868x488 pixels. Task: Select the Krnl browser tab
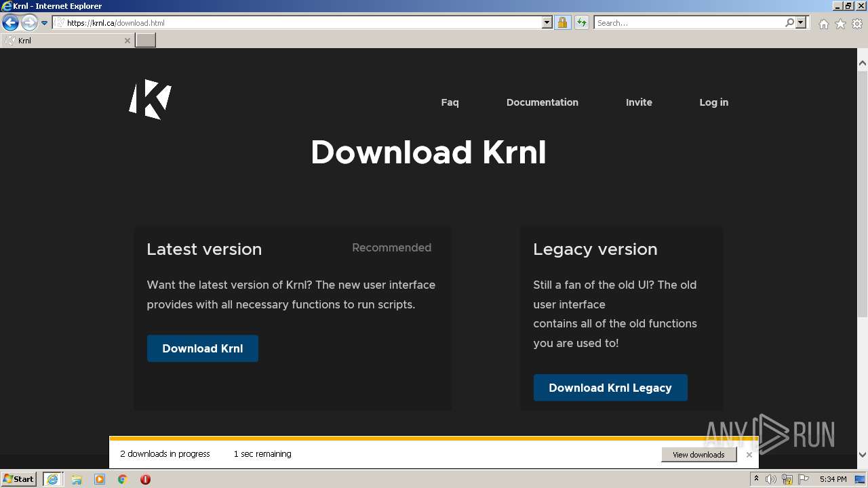[67, 41]
